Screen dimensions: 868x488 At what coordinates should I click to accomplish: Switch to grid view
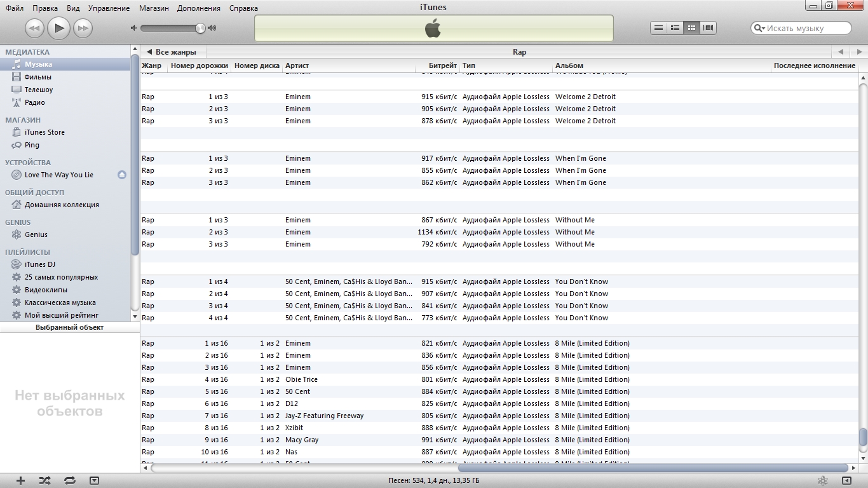(x=691, y=28)
